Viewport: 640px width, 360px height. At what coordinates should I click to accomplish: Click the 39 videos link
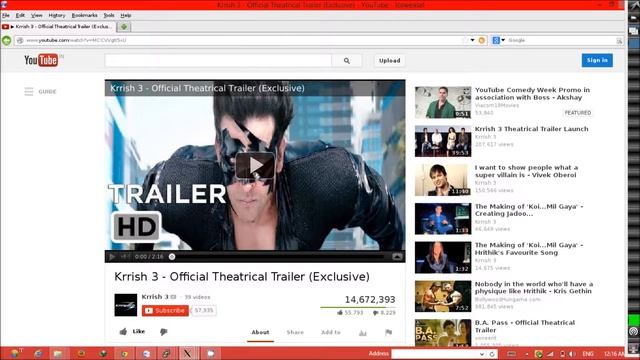coord(197,297)
